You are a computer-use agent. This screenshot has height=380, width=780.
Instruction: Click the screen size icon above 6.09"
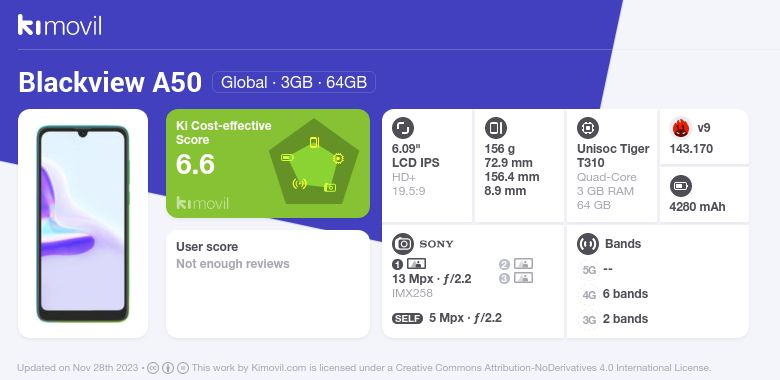click(403, 128)
